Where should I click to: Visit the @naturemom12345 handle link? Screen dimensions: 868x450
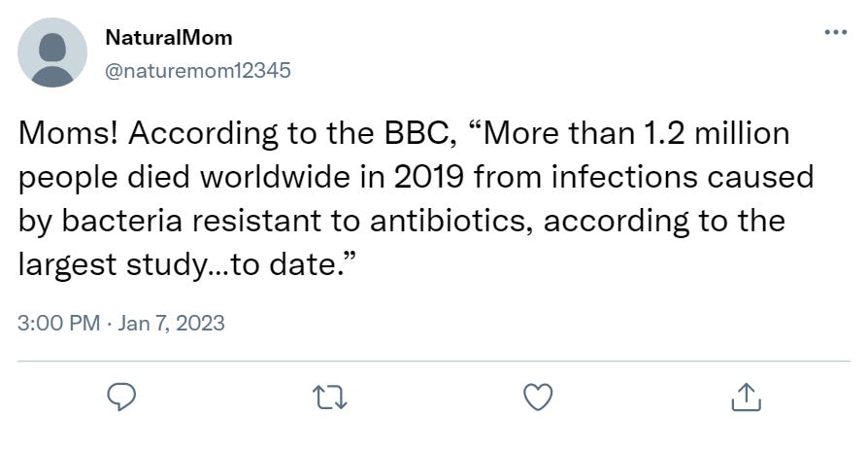tap(198, 70)
